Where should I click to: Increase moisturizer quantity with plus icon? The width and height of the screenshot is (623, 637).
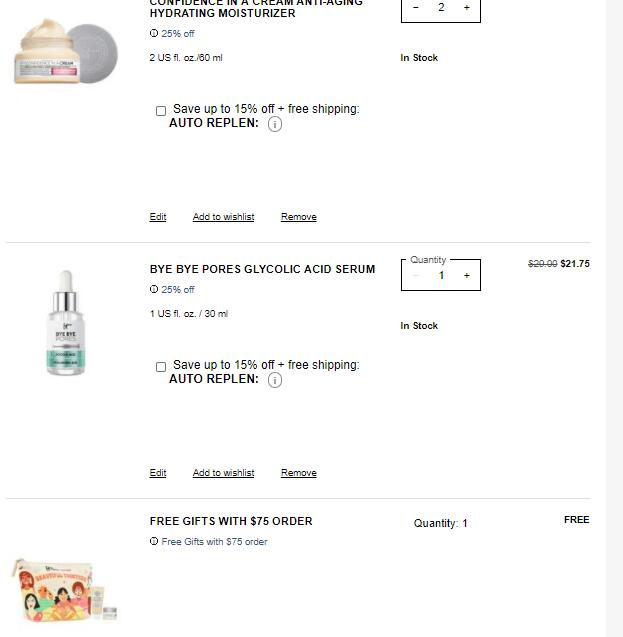point(467,7)
